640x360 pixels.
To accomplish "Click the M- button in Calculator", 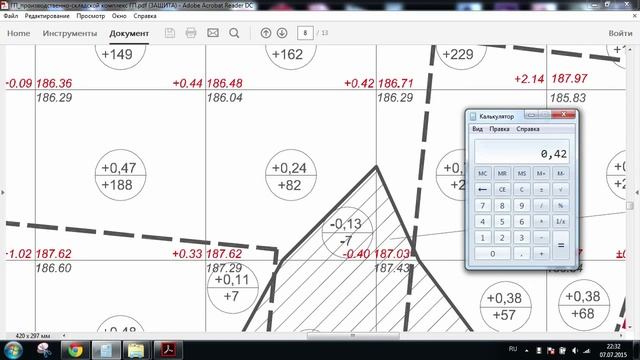I will coord(561,173).
